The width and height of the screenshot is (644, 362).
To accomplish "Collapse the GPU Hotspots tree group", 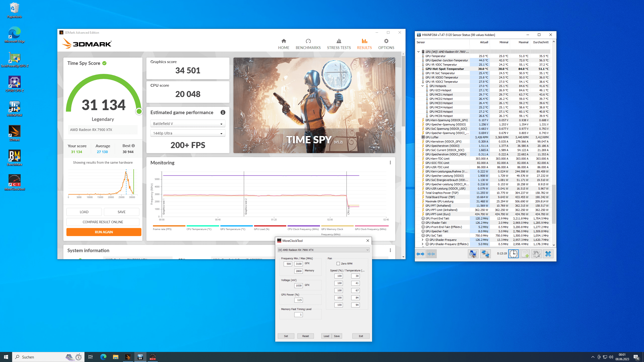I will (x=423, y=86).
